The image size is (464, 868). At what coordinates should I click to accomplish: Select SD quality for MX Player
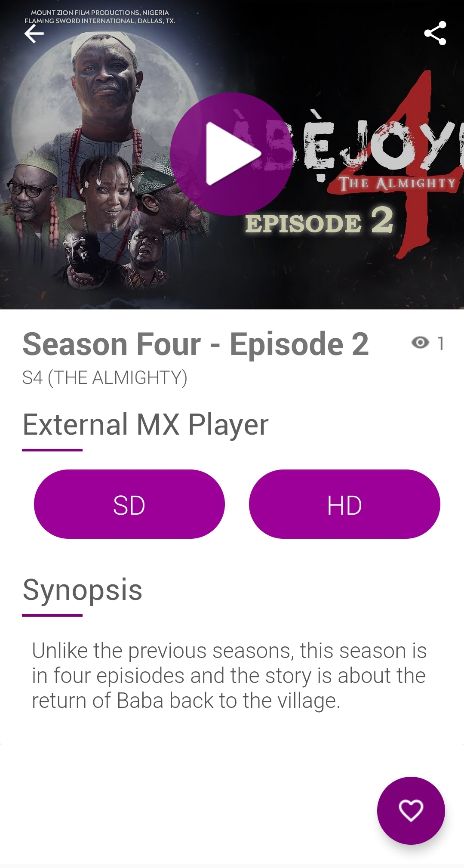click(x=129, y=504)
